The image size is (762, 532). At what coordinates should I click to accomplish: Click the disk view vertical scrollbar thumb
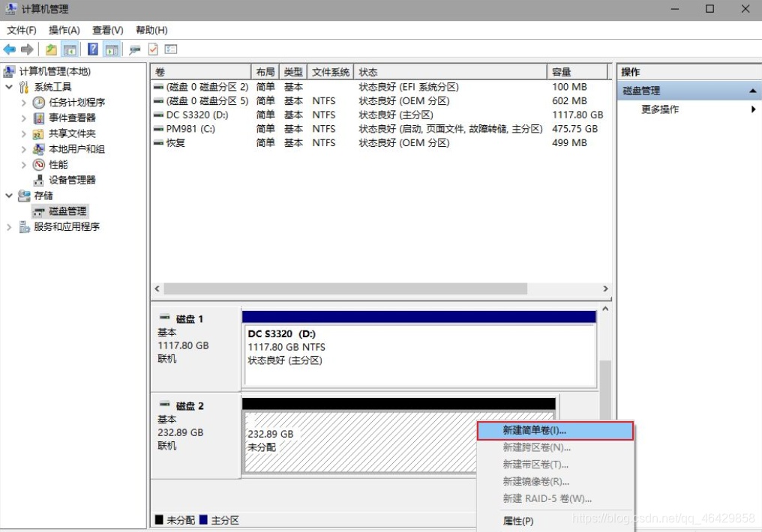tap(605, 390)
